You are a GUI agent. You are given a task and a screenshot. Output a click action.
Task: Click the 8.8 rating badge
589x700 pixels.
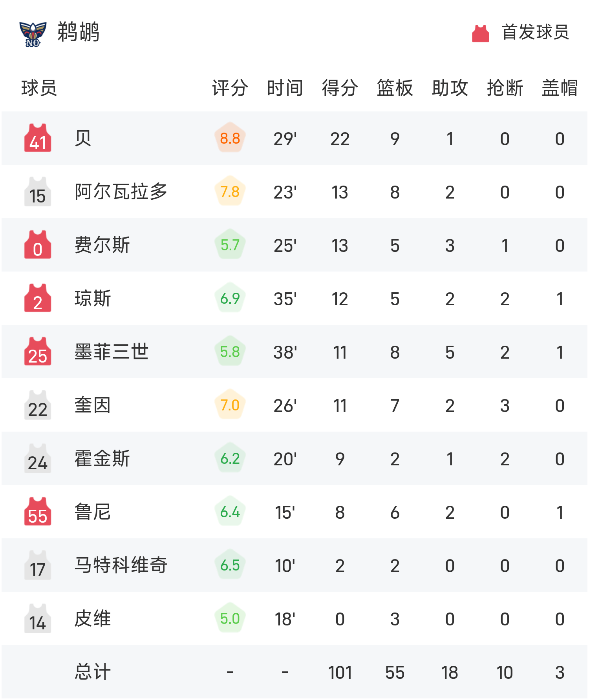pos(230,138)
